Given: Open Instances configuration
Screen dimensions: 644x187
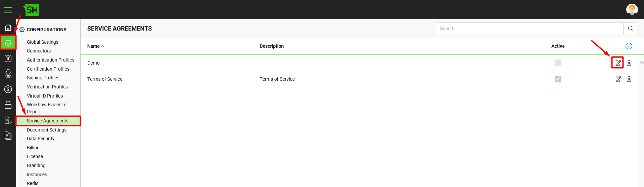Looking at the screenshot, I should (37, 175).
